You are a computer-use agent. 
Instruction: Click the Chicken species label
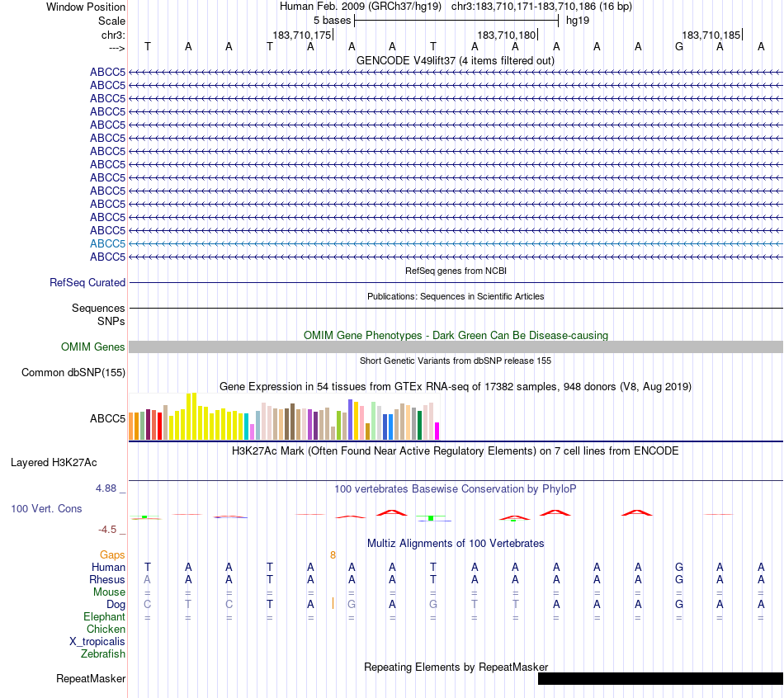coord(106,629)
